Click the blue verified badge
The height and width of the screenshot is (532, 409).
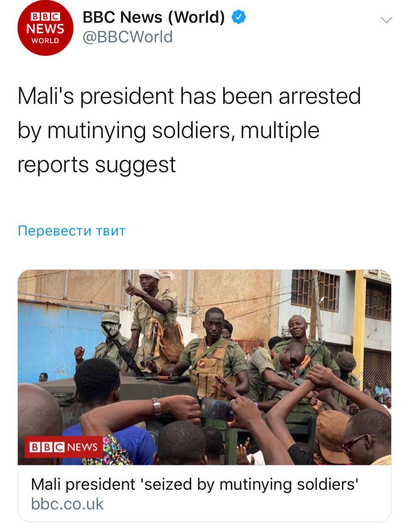239,17
